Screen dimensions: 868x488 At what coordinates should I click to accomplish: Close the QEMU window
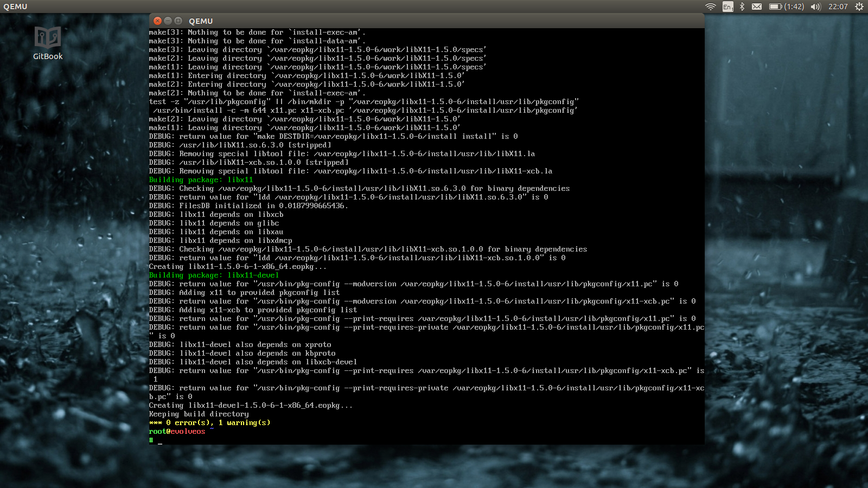pyautogui.click(x=157, y=21)
